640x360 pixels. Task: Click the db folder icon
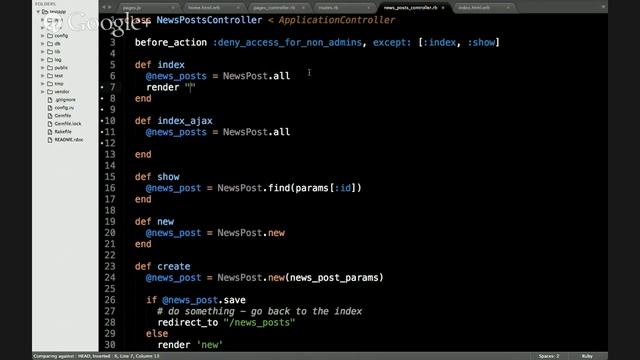[x=50, y=44]
